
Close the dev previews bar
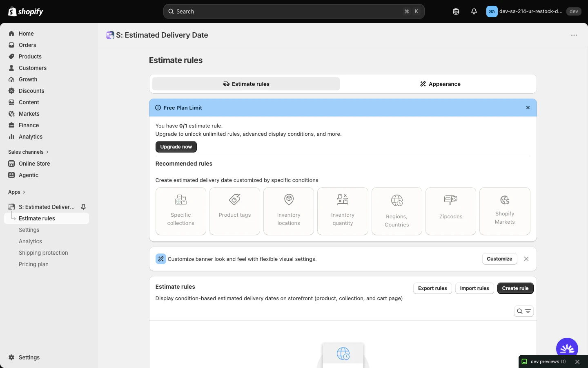pos(577,362)
